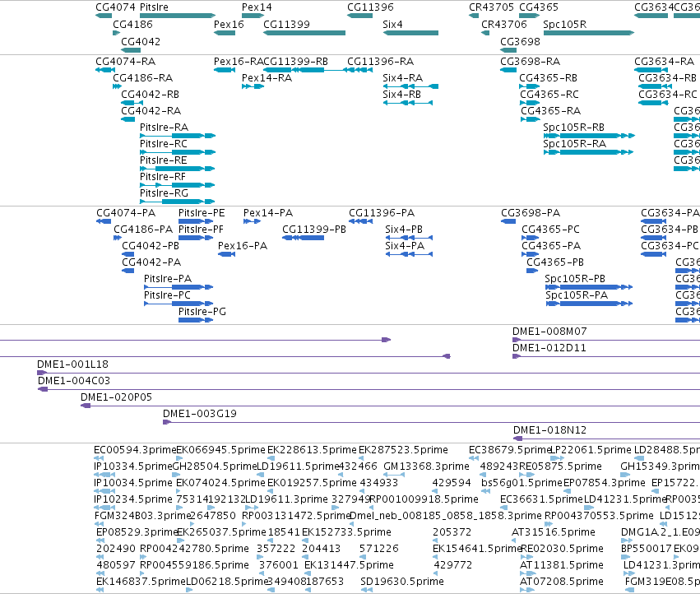The image size is (700, 594).
Task: Click transcript Pitslre-RF
Action: tap(163, 177)
